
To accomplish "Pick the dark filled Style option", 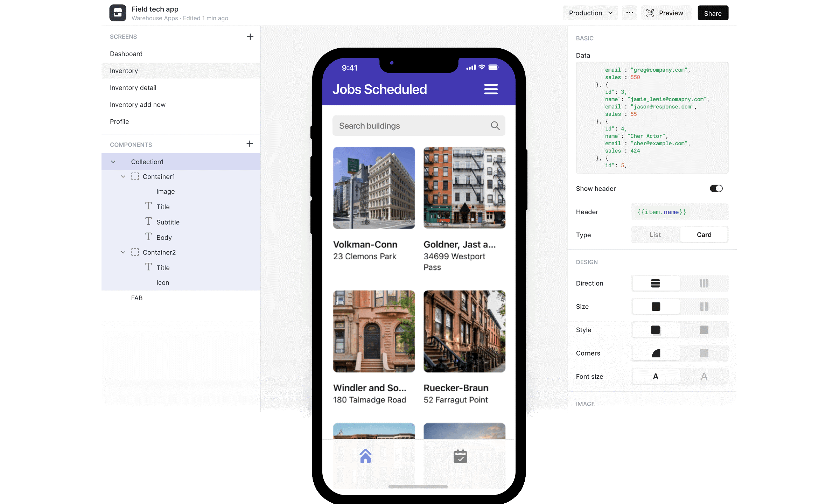I will (x=656, y=330).
